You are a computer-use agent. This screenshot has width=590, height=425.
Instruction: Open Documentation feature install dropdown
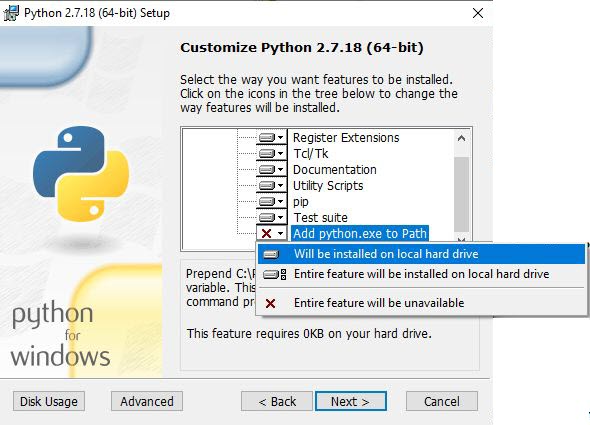tap(271, 170)
